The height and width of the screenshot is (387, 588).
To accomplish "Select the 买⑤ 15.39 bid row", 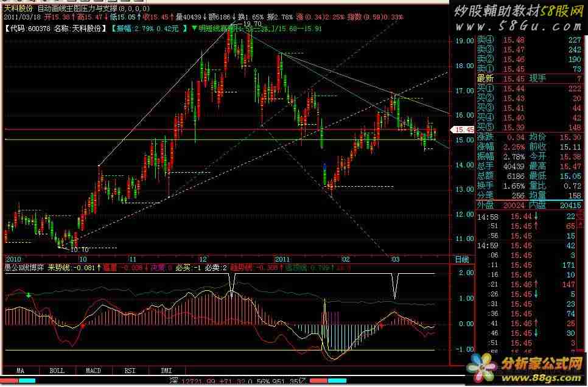I will [x=529, y=128].
